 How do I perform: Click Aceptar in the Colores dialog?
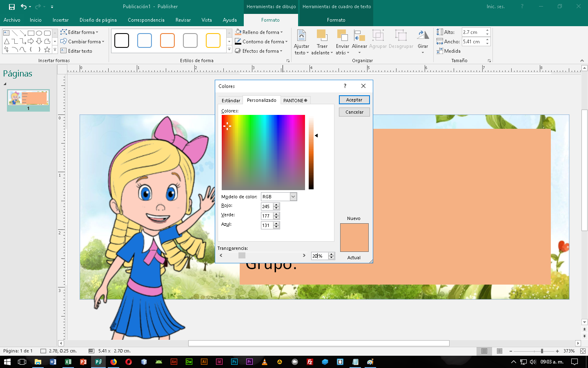pyautogui.click(x=354, y=100)
